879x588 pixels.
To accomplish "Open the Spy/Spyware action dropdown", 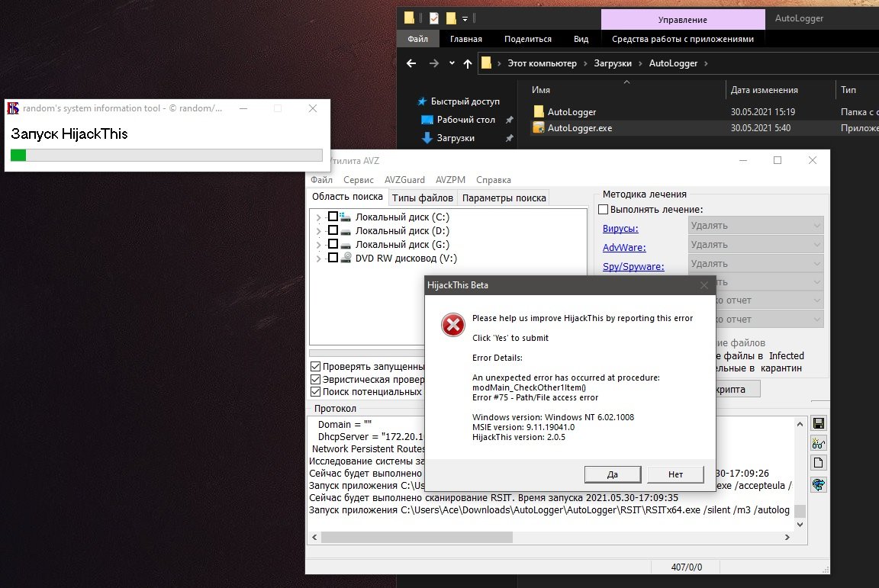I will click(x=755, y=263).
